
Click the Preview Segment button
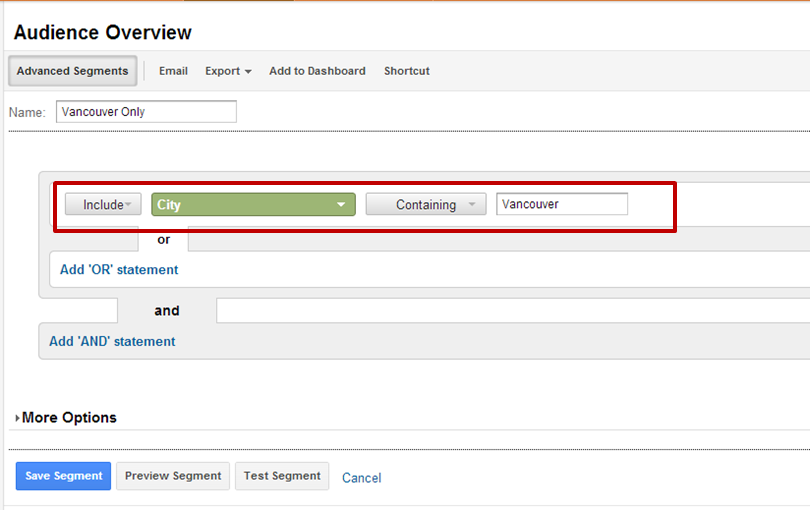173,476
